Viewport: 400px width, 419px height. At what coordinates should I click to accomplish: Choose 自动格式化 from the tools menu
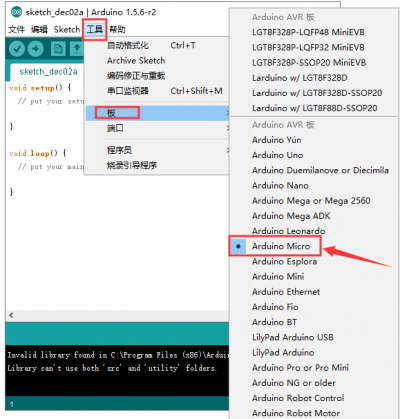pos(157,45)
